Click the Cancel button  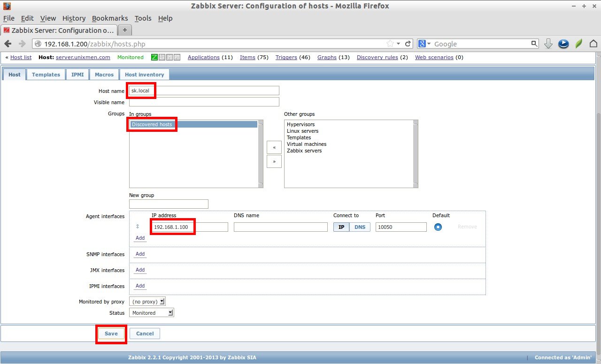pyautogui.click(x=145, y=334)
